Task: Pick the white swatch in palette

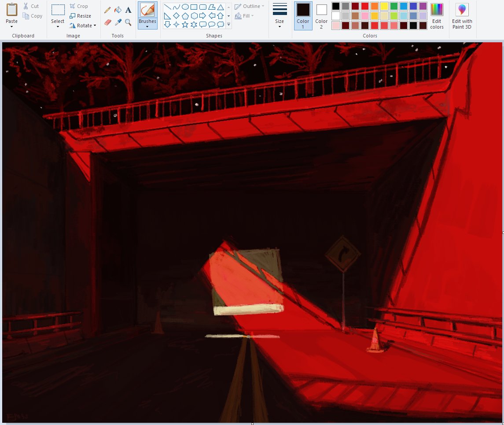Action: coord(336,16)
